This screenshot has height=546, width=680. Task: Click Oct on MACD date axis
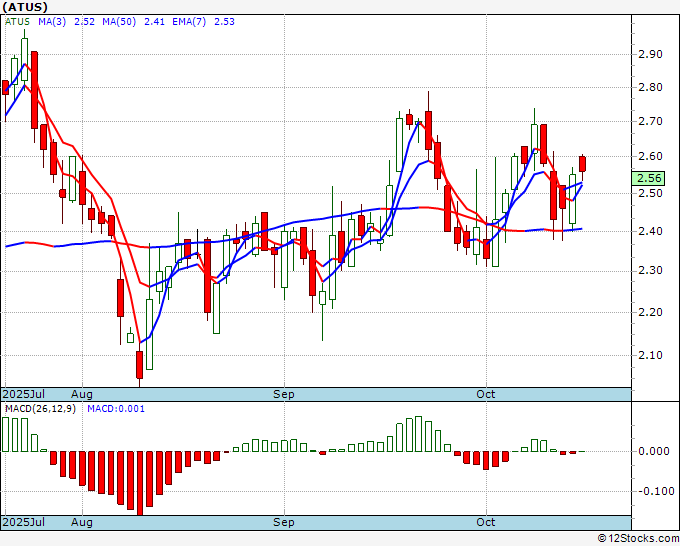(x=485, y=522)
